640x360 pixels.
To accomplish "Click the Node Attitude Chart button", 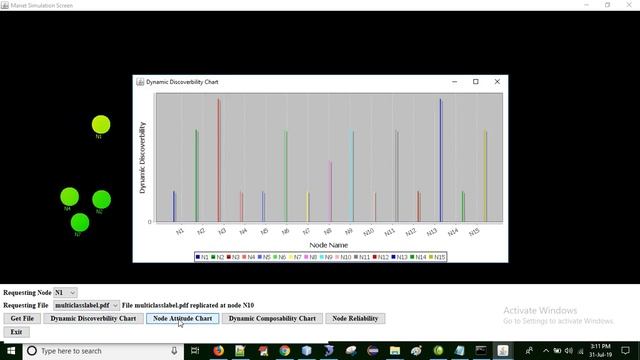I will pos(182,318).
